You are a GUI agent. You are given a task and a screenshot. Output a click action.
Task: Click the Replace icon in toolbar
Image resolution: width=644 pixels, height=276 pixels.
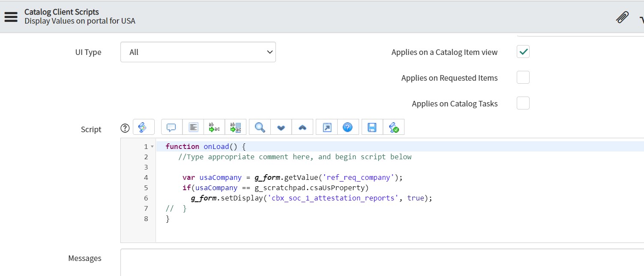pos(214,127)
